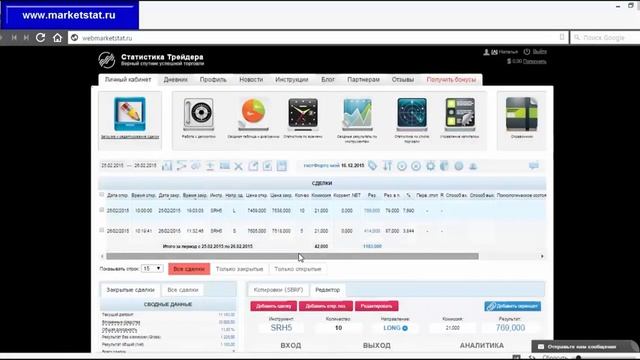Tick the select-all checkbox in table header
640x360 pixels.
[102, 195]
